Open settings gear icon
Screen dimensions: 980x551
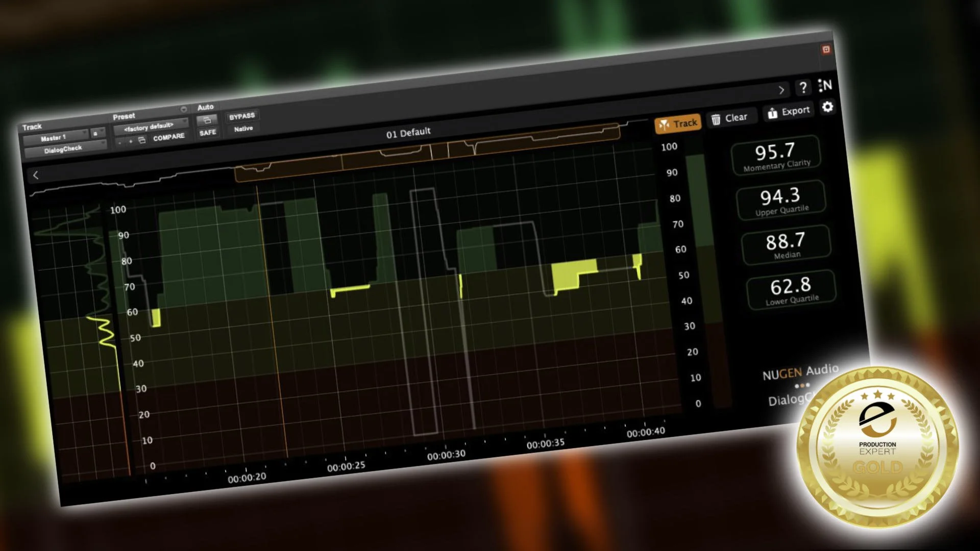click(x=827, y=107)
